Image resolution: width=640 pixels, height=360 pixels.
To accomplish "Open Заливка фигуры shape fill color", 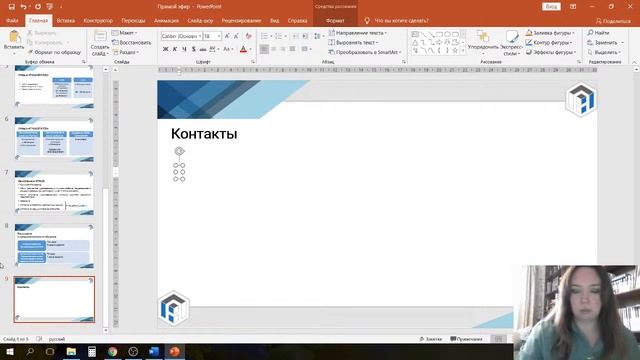I will click(550, 33).
